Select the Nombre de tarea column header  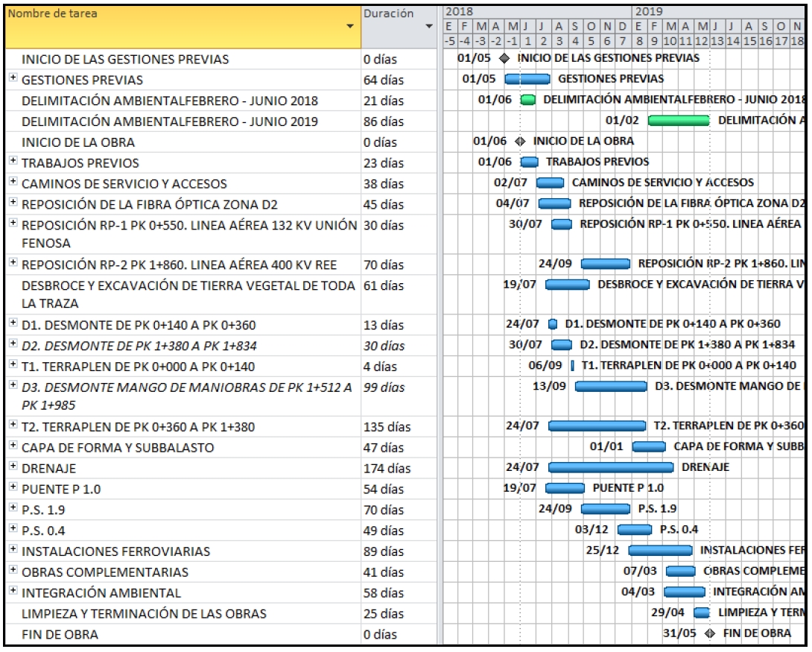coord(183,27)
